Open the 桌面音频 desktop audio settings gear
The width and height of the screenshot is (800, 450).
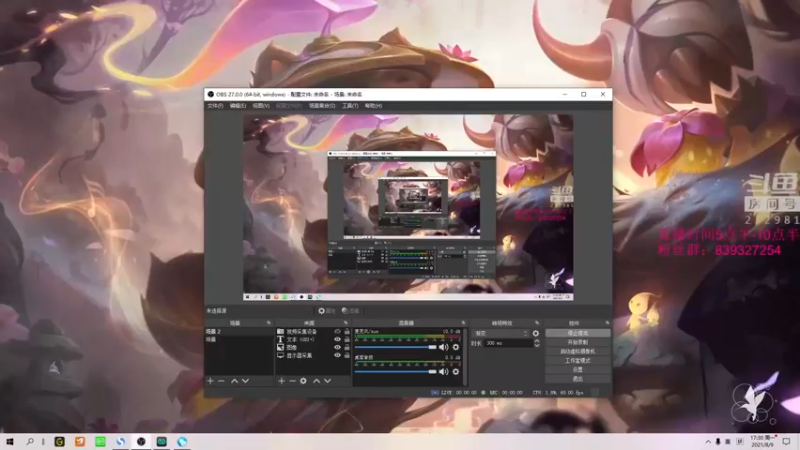click(456, 371)
